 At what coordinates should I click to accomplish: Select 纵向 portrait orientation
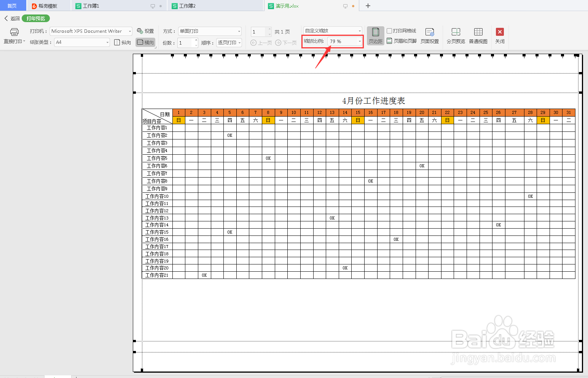coord(123,42)
